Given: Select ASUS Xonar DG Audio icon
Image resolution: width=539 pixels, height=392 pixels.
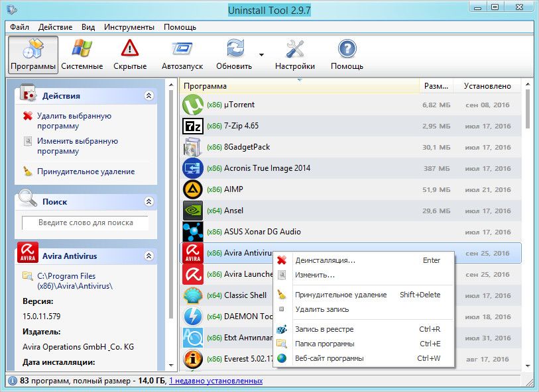Looking at the screenshot, I should click(192, 232).
